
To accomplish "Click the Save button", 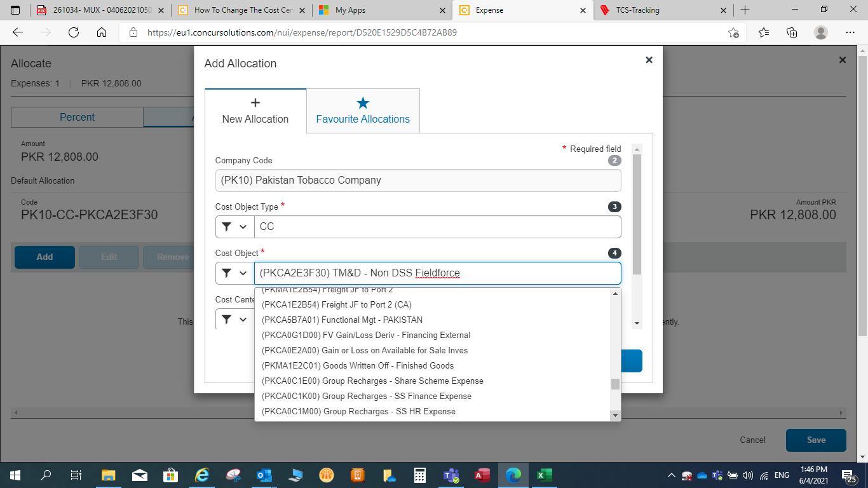I will click(815, 440).
